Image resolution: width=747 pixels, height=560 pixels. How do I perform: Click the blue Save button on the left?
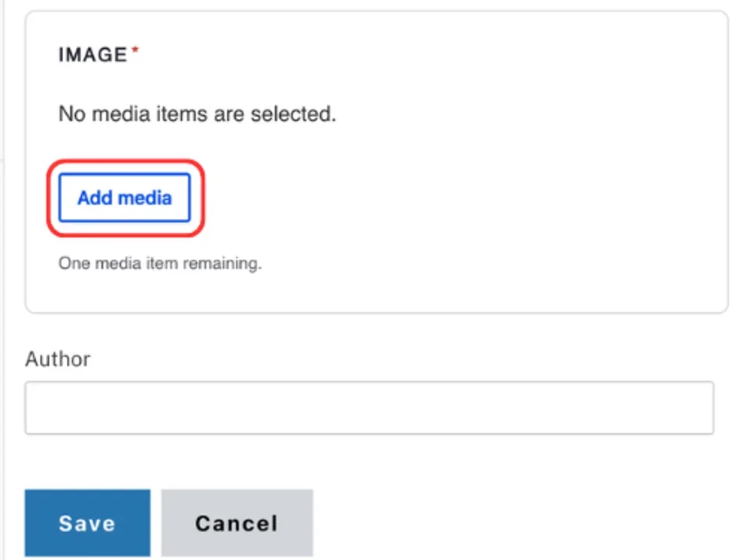[x=86, y=523]
